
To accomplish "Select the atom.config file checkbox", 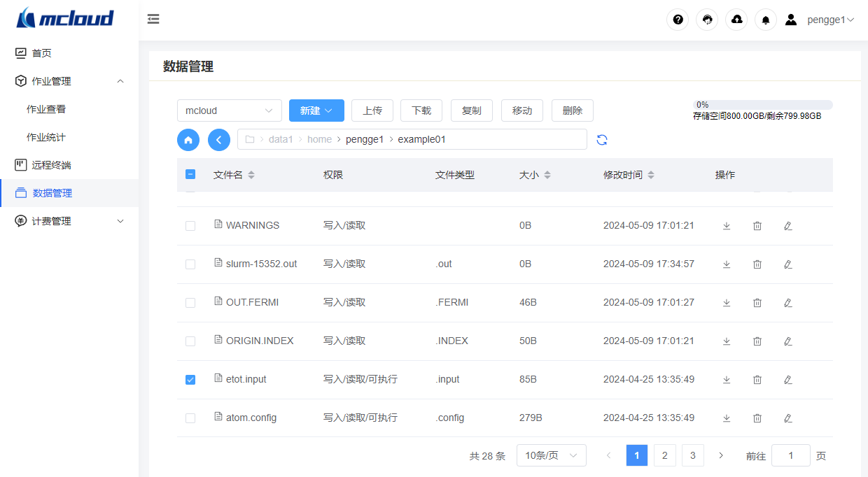I will [x=190, y=418].
